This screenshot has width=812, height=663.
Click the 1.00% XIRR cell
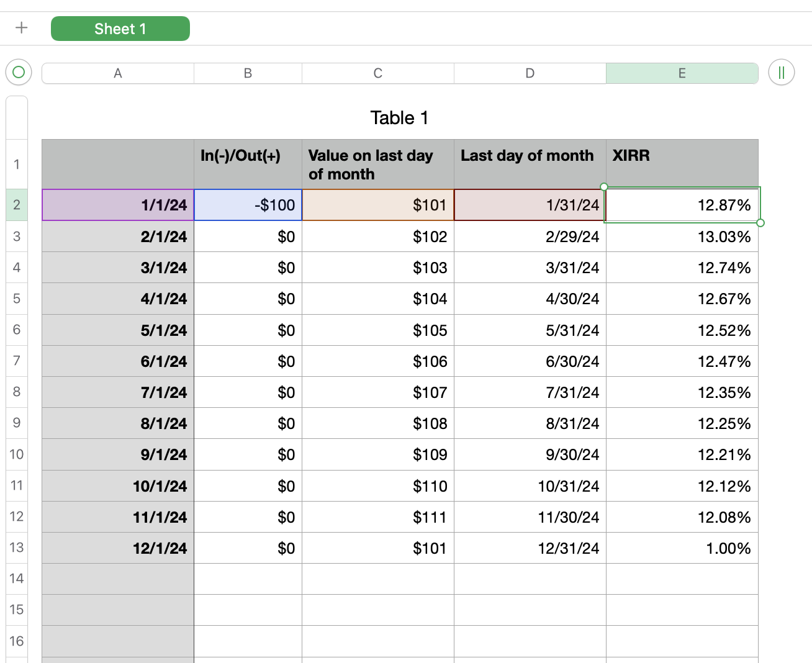682,548
